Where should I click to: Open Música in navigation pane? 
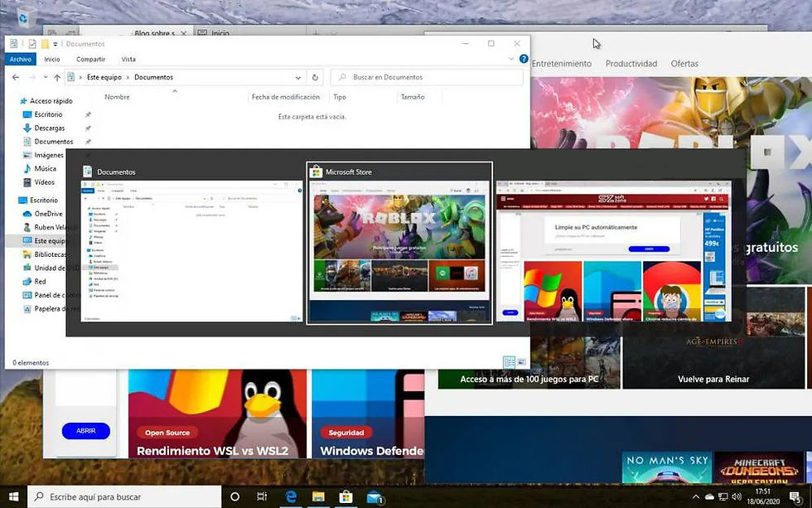pos(45,168)
